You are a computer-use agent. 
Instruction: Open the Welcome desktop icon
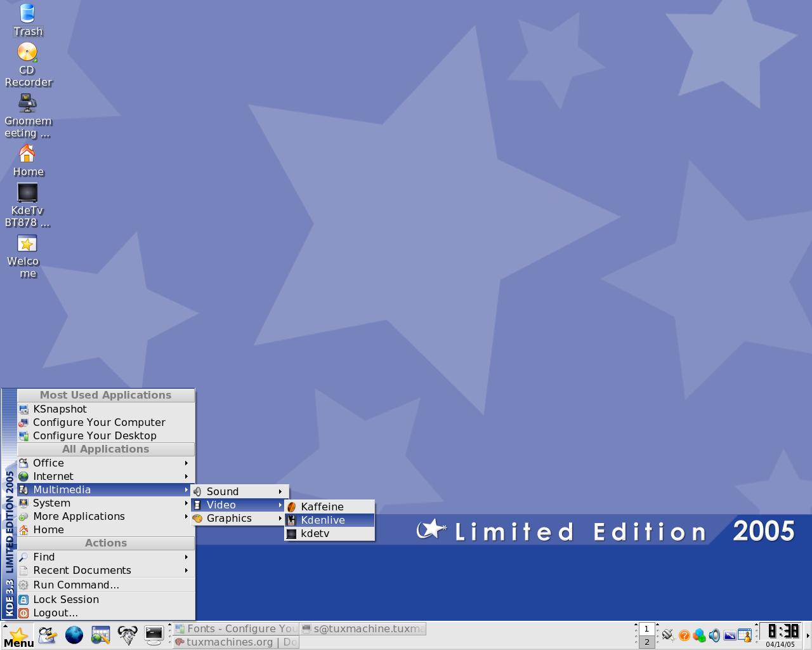[27, 256]
